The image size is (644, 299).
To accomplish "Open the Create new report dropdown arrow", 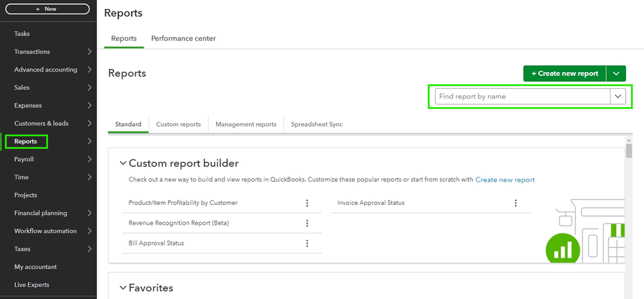I will pyautogui.click(x=616, y=73).
